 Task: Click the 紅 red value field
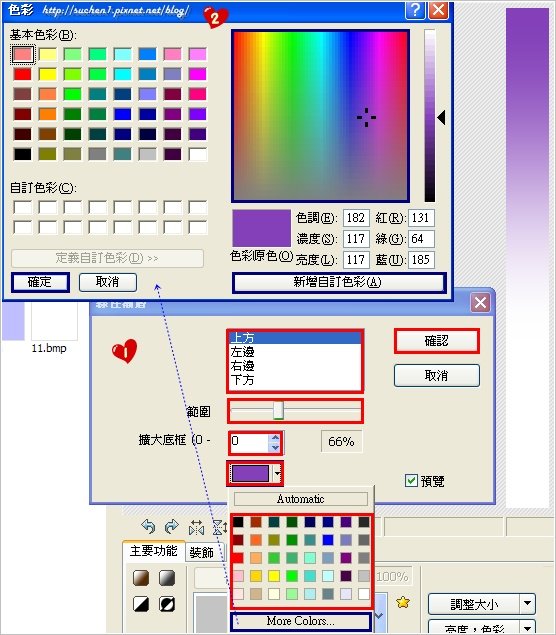pos(421,218)
